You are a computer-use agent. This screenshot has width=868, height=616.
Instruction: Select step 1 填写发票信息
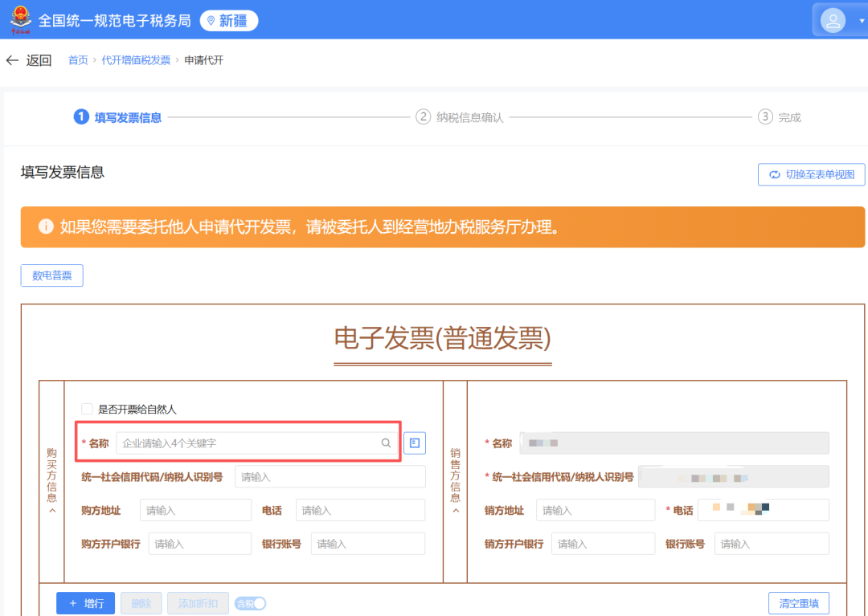117,117
